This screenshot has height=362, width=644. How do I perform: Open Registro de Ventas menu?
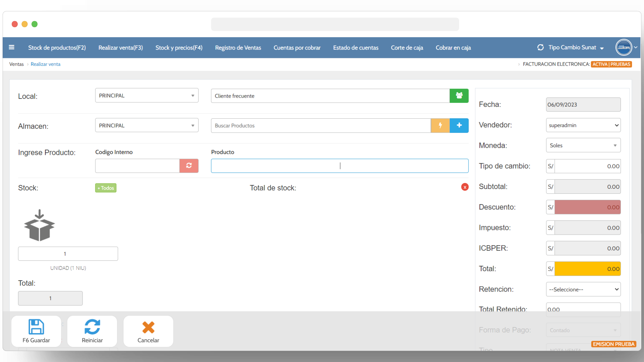pyautogui.click(x=238, y=48)
